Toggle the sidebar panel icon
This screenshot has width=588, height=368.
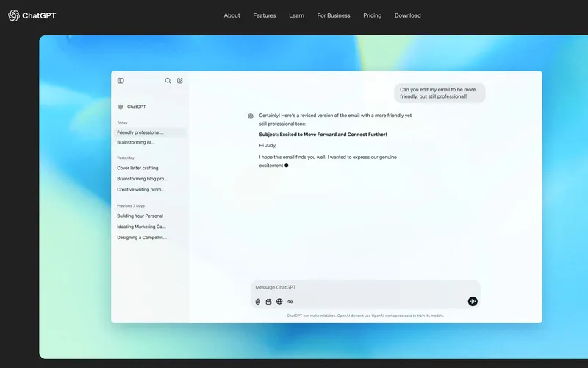[121, 81]
